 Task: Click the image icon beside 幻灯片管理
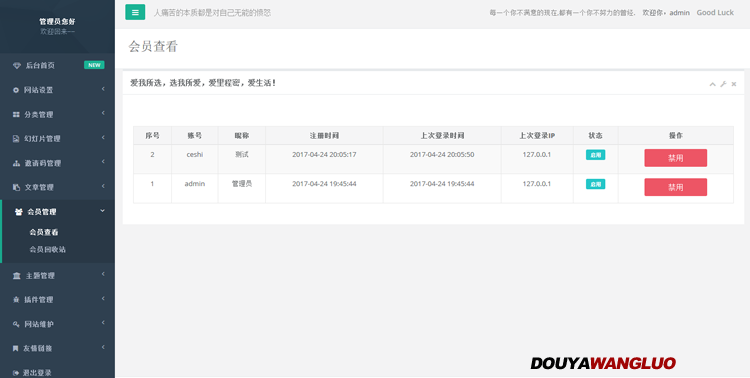click(x=16, y=139)
